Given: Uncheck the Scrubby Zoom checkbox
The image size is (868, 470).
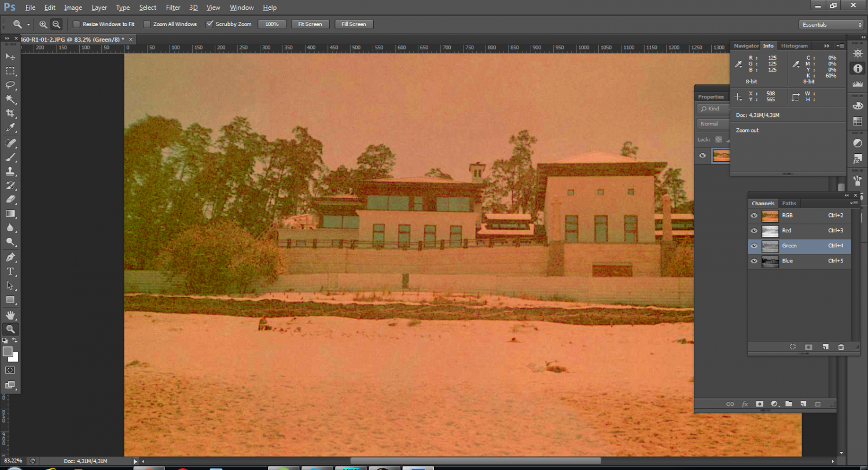Looking at the screenshot, I should pos(209,24).
